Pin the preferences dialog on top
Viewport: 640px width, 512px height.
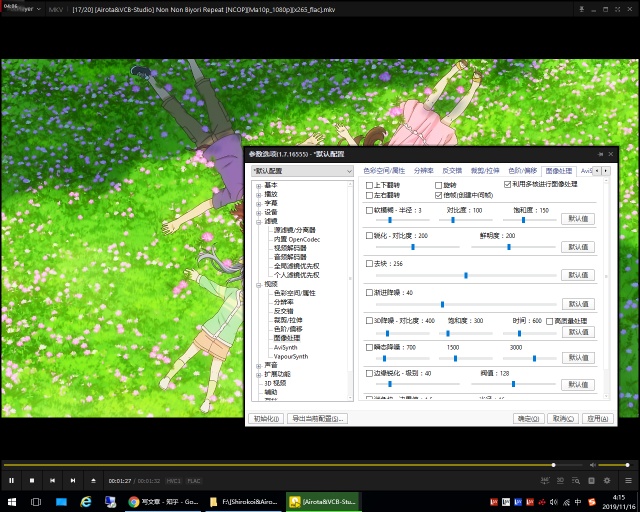600,154
